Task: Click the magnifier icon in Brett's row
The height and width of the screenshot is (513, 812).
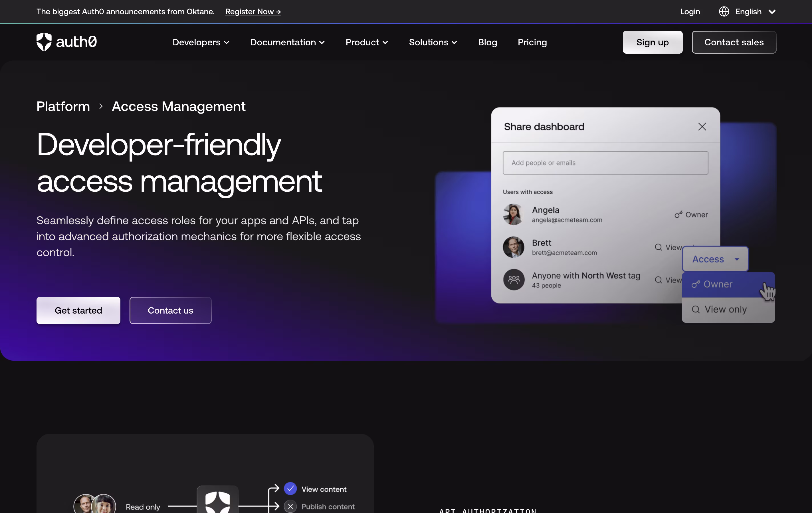Action: coord(659,247)
